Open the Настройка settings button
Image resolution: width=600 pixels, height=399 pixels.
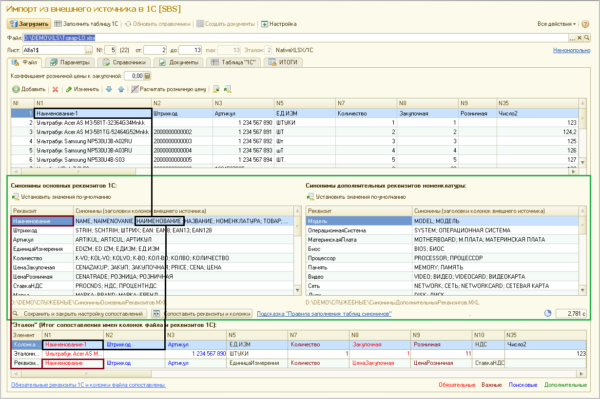coord(279,24)
